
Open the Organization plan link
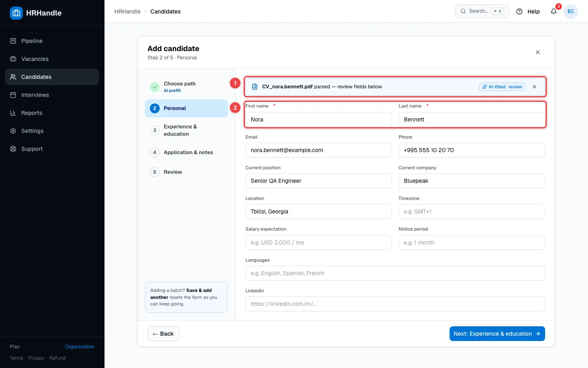tap(80, 347)
